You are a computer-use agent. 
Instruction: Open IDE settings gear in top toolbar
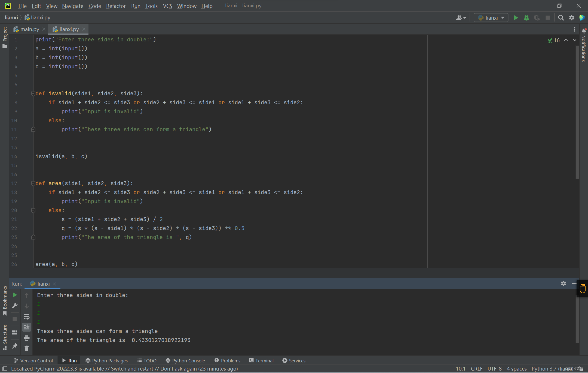(571, 18)
